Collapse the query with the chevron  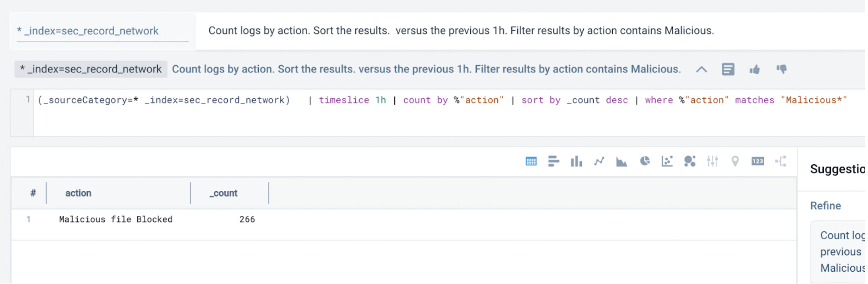(x=702, y=69)
